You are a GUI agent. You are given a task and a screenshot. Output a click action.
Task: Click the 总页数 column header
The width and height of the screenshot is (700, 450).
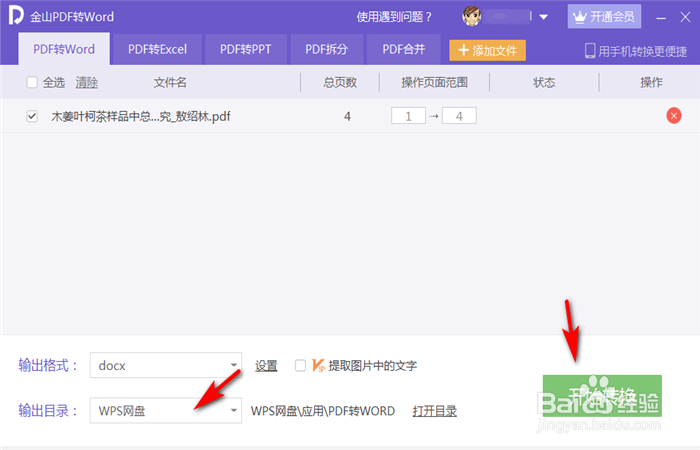coord(340,83)
